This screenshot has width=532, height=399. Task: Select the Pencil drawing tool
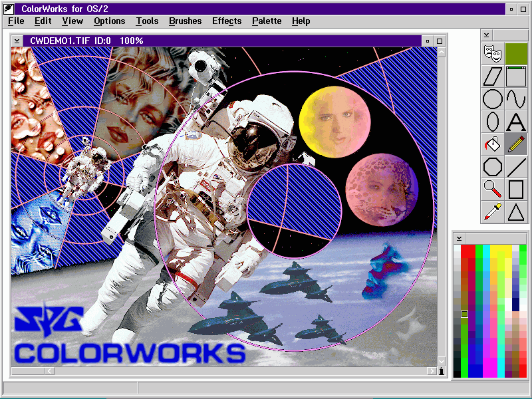pyautogui.click(x=517, y=144)
